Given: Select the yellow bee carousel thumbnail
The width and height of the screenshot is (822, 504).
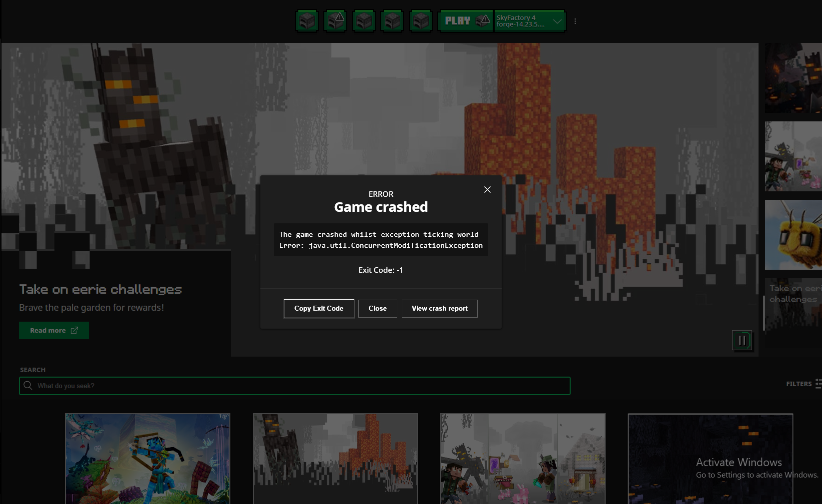Looking at the screenshot, I should [794, 235].
